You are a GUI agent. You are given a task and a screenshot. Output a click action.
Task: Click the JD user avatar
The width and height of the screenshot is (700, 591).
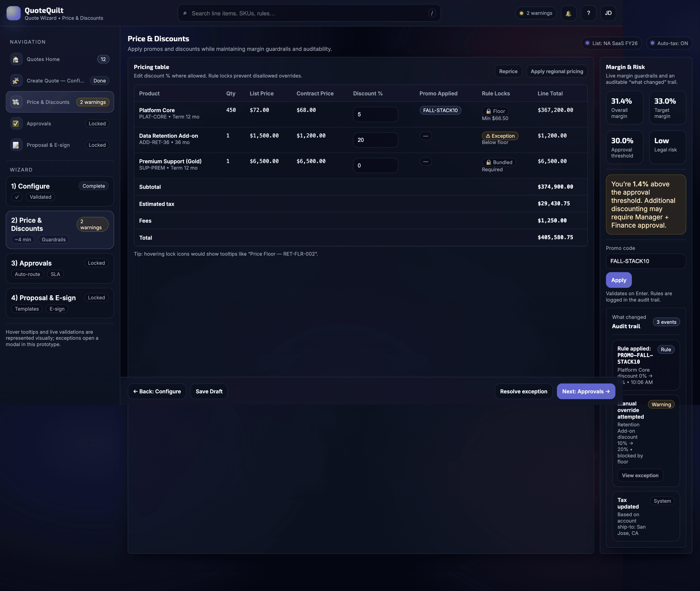(x=608, y=13)
